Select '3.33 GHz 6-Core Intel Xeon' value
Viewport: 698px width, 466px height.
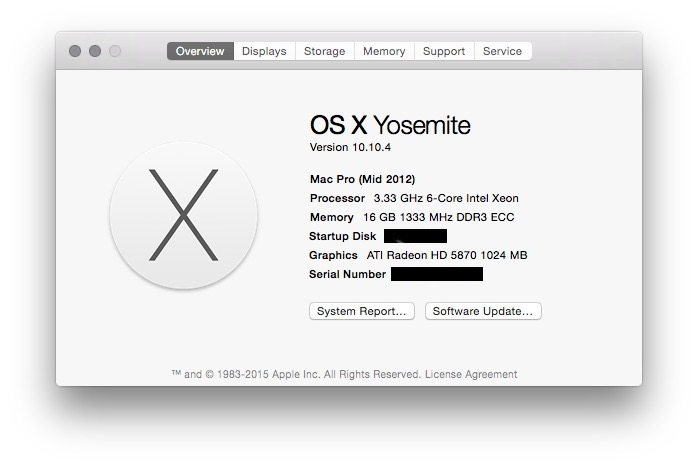(x=446, y=198)
